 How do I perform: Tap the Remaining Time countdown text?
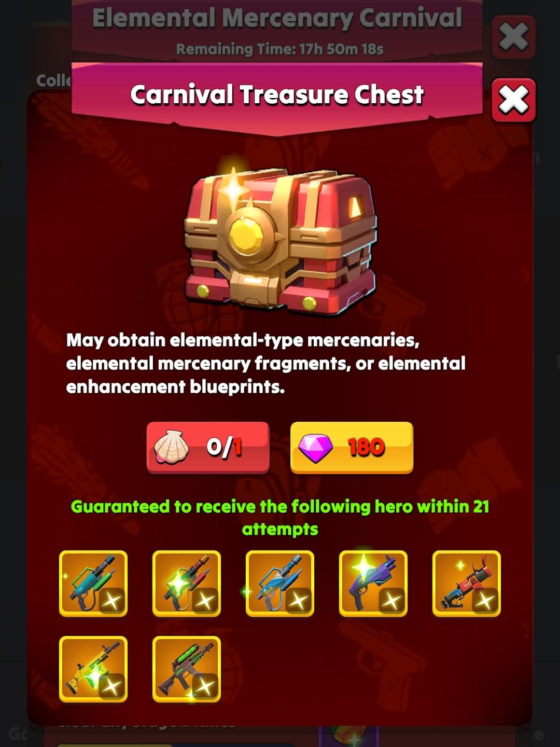(280, 49)
